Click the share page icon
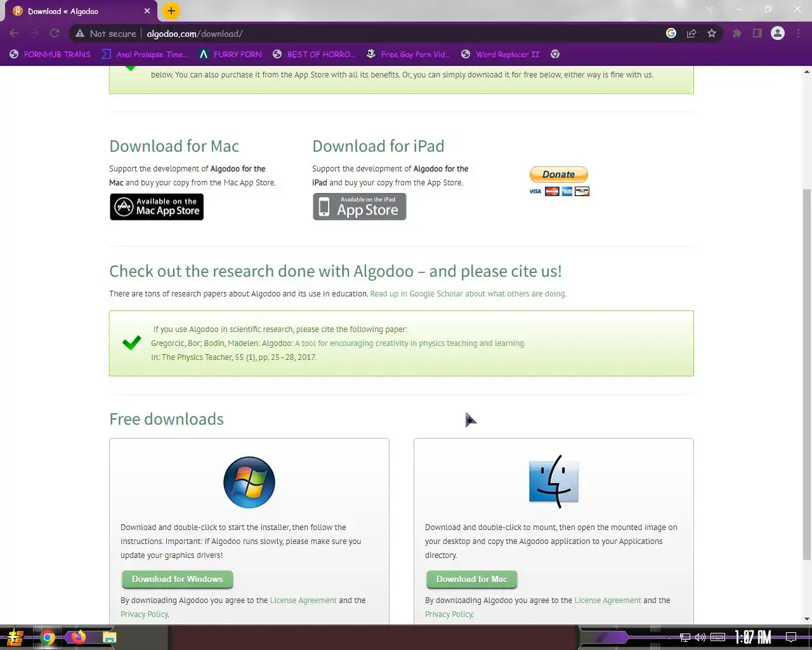 (x=691, y=34)
